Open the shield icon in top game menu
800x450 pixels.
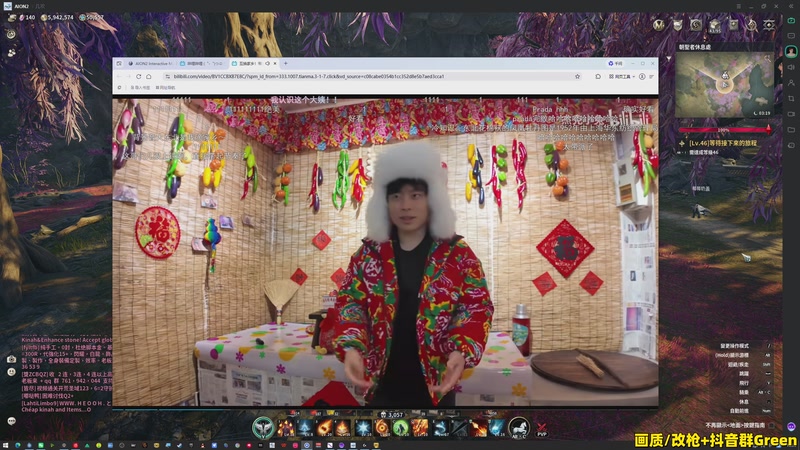(678, 25)
